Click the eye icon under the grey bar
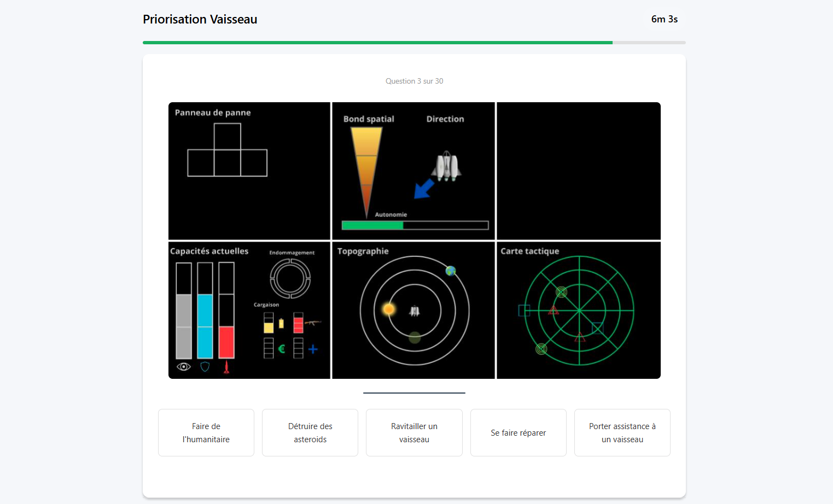Viewport: 833px width, 504px height. [x=184, y=367]
